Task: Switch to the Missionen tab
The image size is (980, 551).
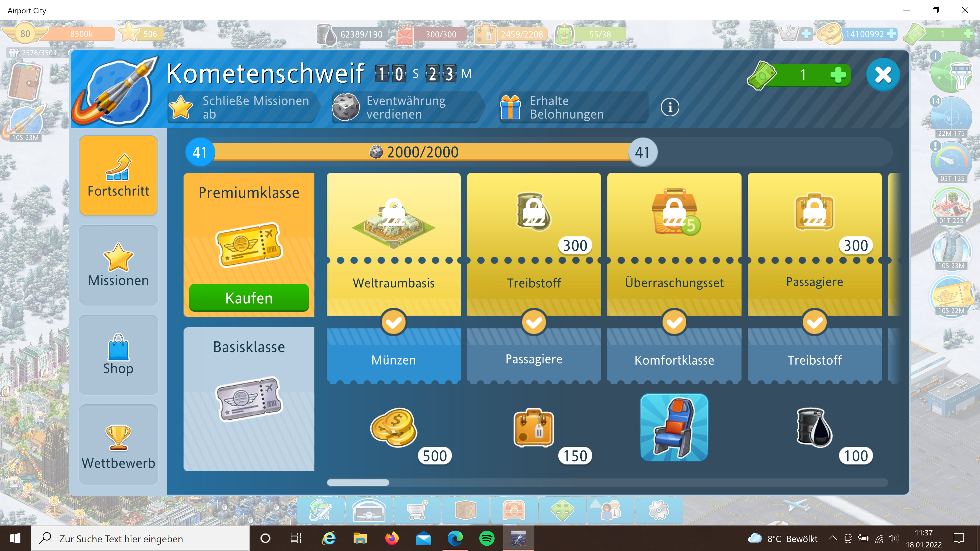Action: pos(118,265)
